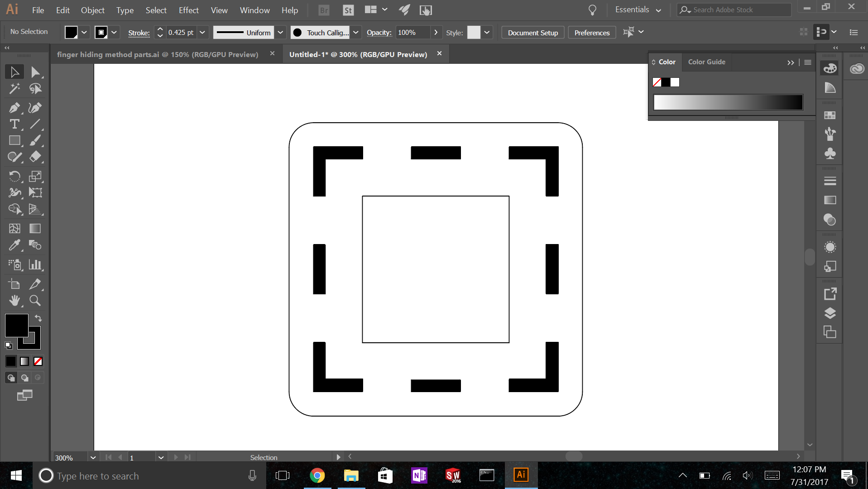Screen dimensions: 868x489
Task: Pick the Blend tool
Action: 35,245
